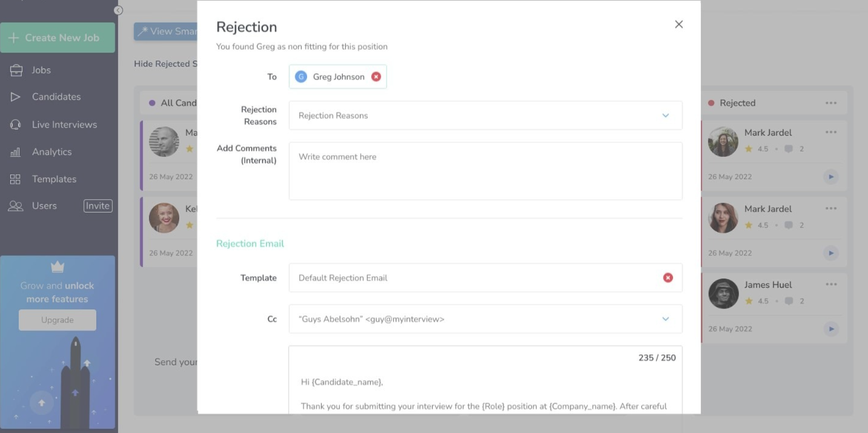Open Rejected column options menu
This screenshot has width=868, height=433.
click(x=830, y=103)
